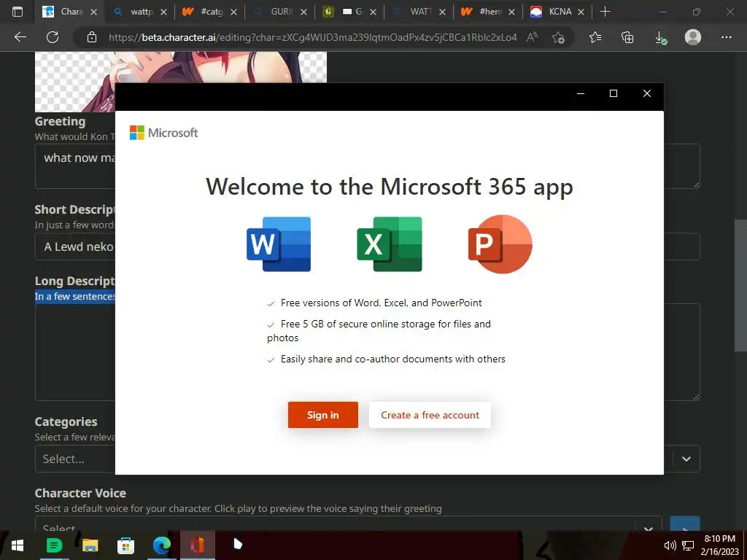747x560 pixels.
Task: Click the address bar URL
Action: [x=312, y=37]
